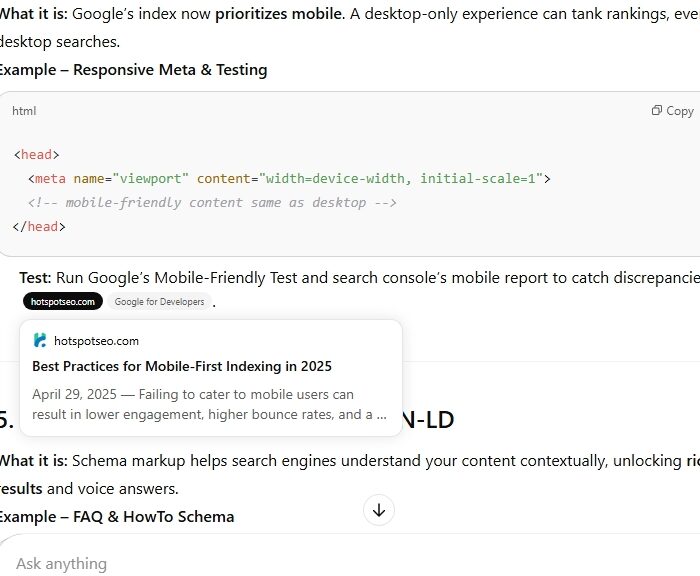
Task: Click the scroll-to-bottom arrow button
Action: tap(379, 510)
